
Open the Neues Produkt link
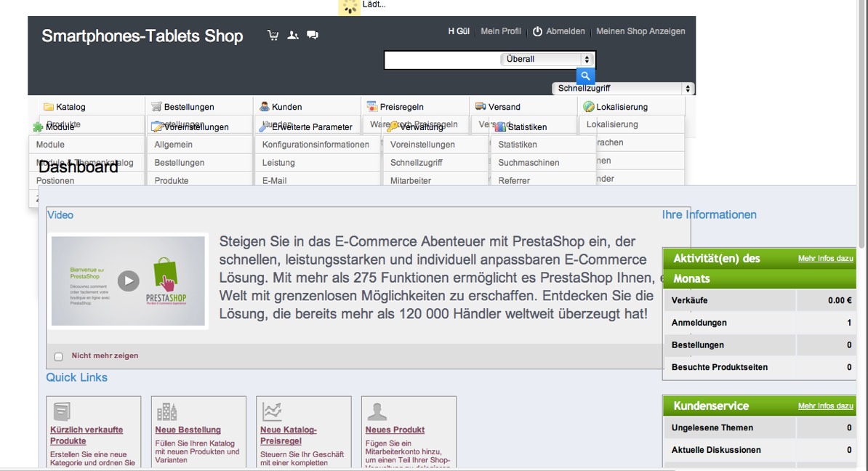395,430
